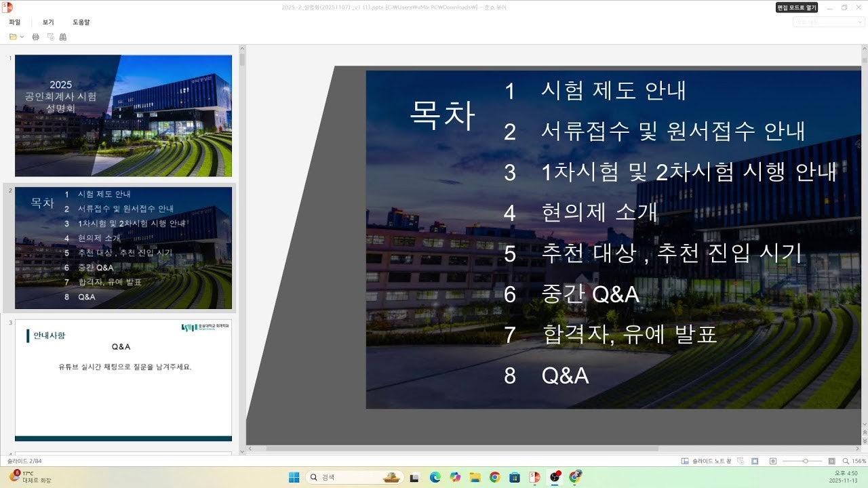Select the slide 1 title thumbnail
868x488 pixels.
pyautogui.click(x=123, y=115)
